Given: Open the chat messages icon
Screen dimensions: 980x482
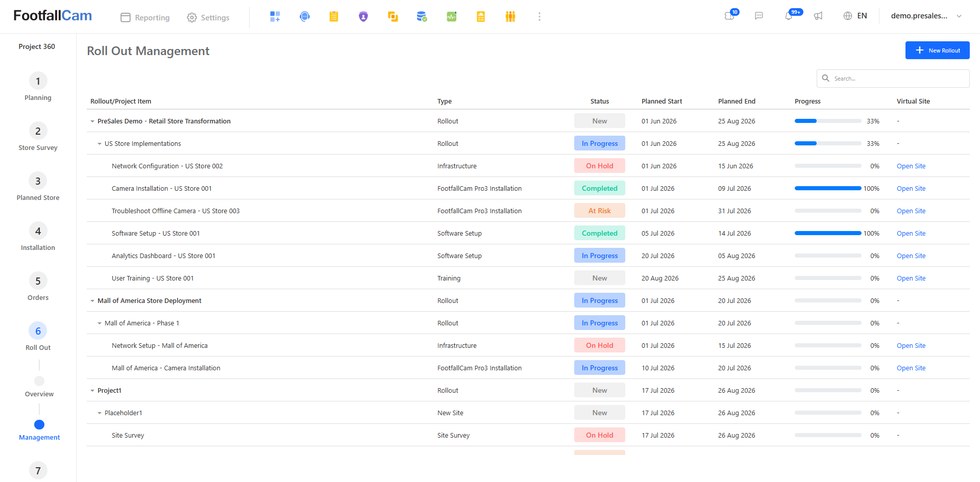Looking at the screenshot, I should coord(759,16).
